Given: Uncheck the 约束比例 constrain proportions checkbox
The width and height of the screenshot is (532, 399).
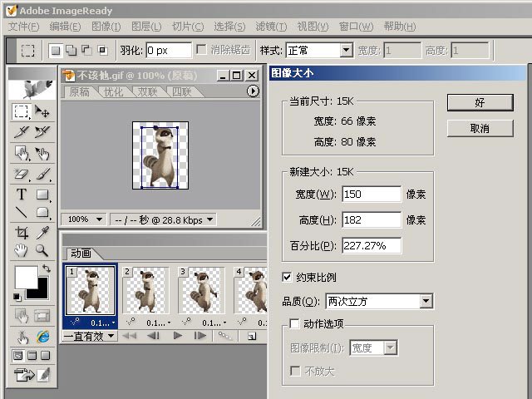Looking at the screenshot, I should 287,277.
